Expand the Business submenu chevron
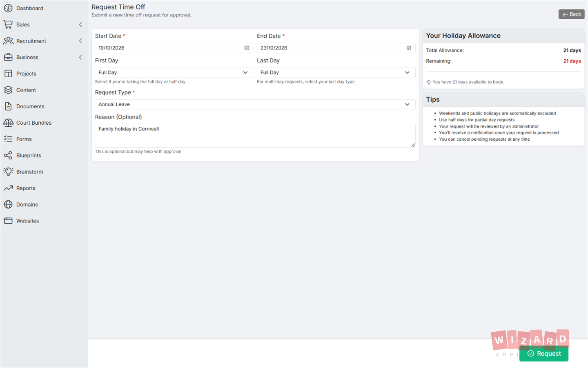The height and width of the screenshot is (368, 588). (80, 57)
